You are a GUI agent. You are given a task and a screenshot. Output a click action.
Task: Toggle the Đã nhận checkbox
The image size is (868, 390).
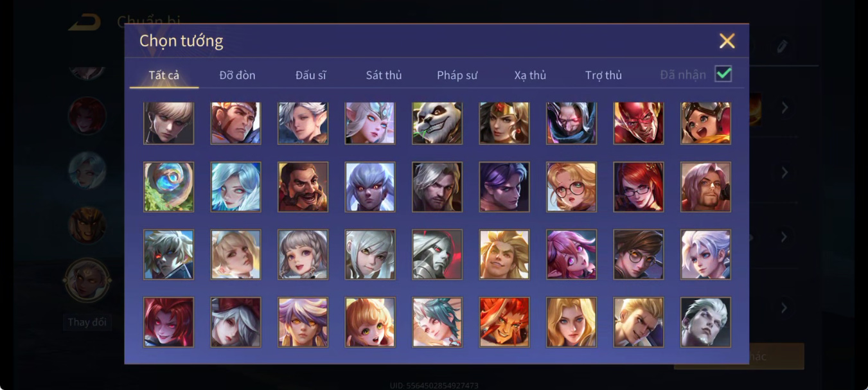point(723,74)
